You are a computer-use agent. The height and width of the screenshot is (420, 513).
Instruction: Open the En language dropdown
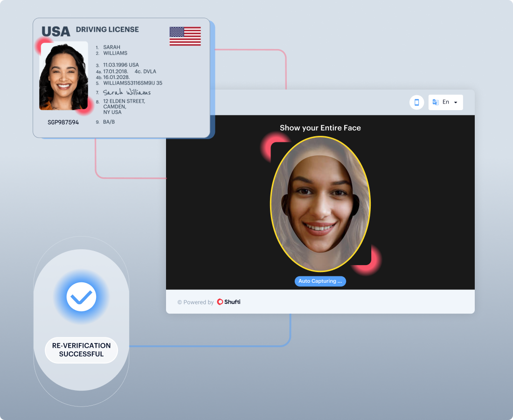[446, 102]
